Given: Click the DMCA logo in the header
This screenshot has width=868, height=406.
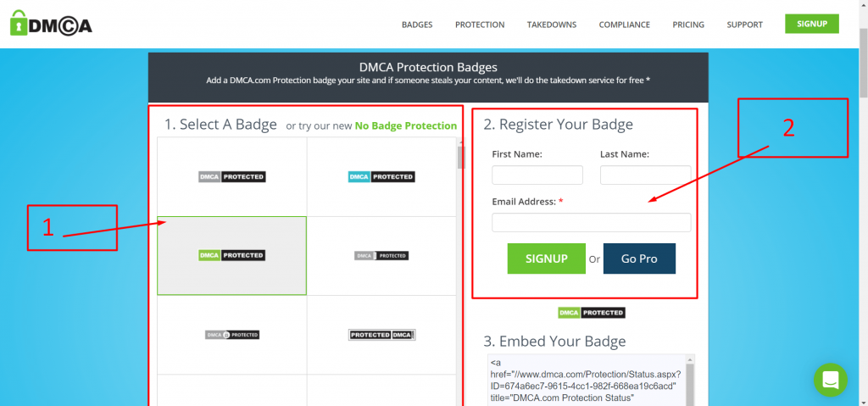Looking at the screenshot, I should coord(51,23).
